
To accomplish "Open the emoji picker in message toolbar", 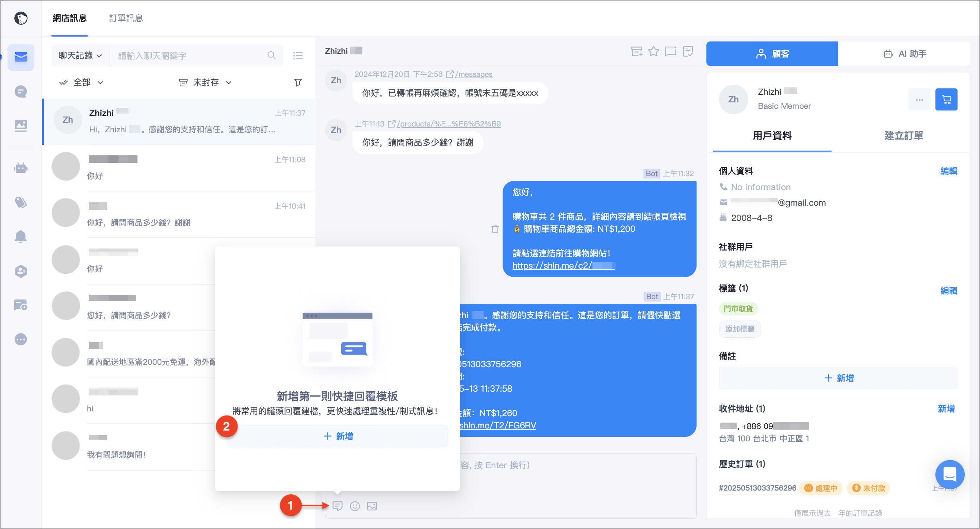I will coord(355,506).
